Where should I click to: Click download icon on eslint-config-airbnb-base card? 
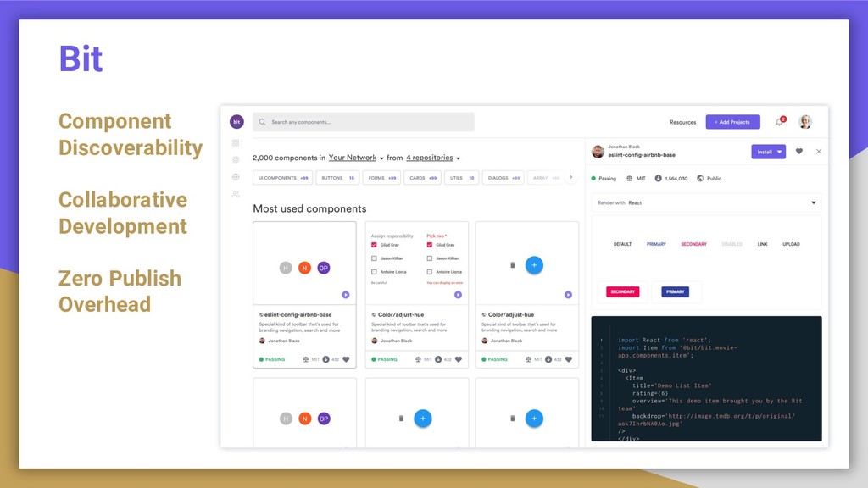coord(326,359)
